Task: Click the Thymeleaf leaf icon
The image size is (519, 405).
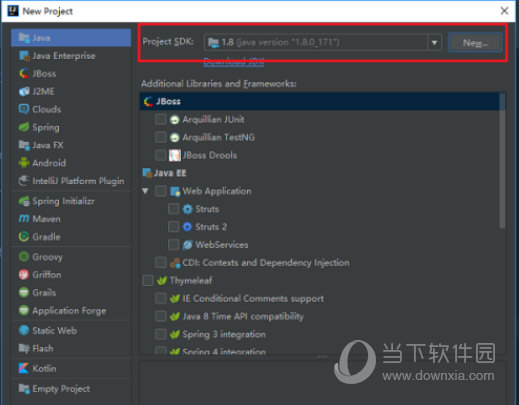Action: click(x=162, y=281)
